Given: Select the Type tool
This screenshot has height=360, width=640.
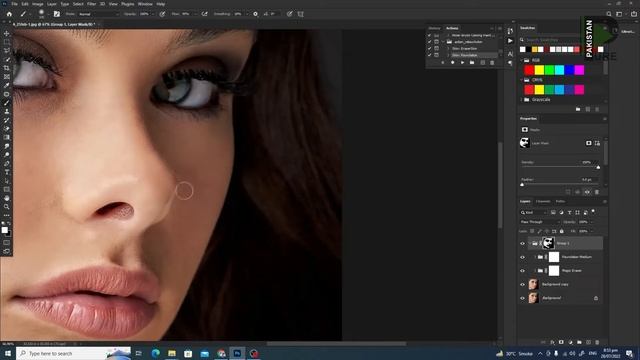Looking at the screenshot, I should (7, 172).
